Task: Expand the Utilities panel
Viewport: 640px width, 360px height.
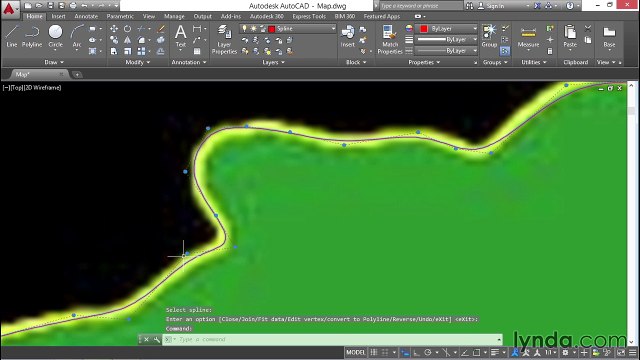Action: 533,62
